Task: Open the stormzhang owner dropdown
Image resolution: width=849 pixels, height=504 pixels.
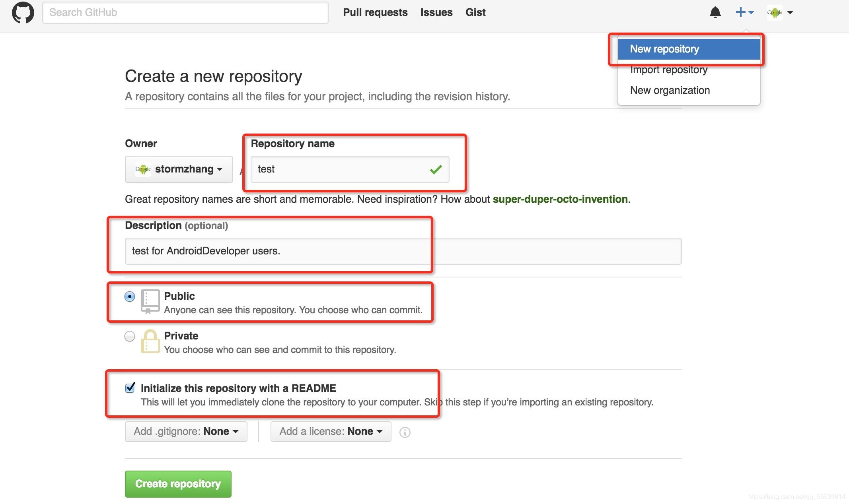Action: coord(179,169)
